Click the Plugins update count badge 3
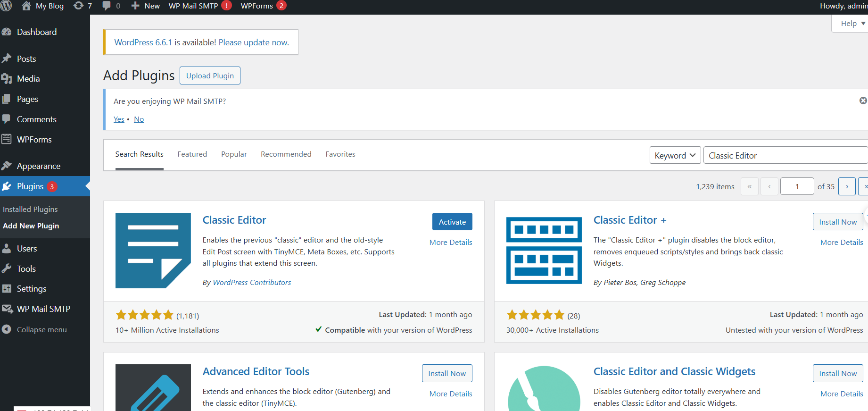 pyautogui.click(x=52, y=186)
